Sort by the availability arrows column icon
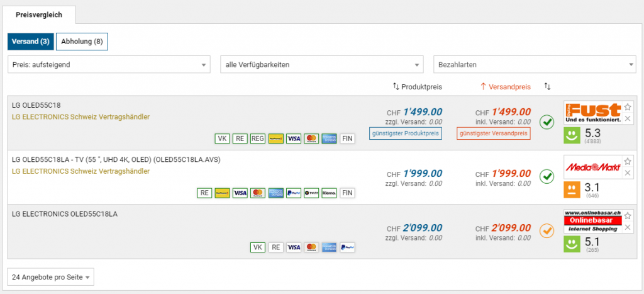The width and height of the screenshot is (644, 294). [x=547, y=86]
